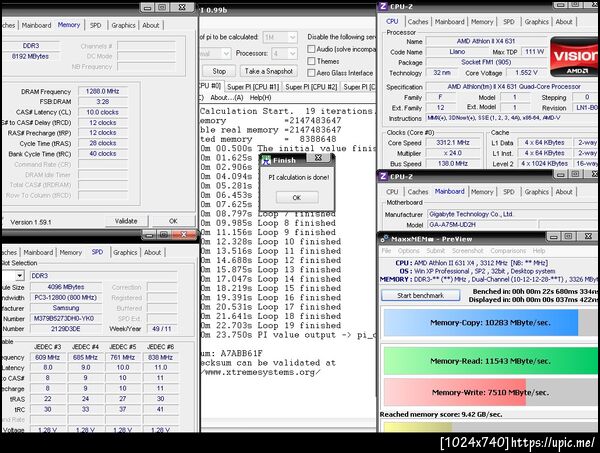Click the Core Voltage 1.552 V field
600x453 pixels.
click(x=526, y=72)
